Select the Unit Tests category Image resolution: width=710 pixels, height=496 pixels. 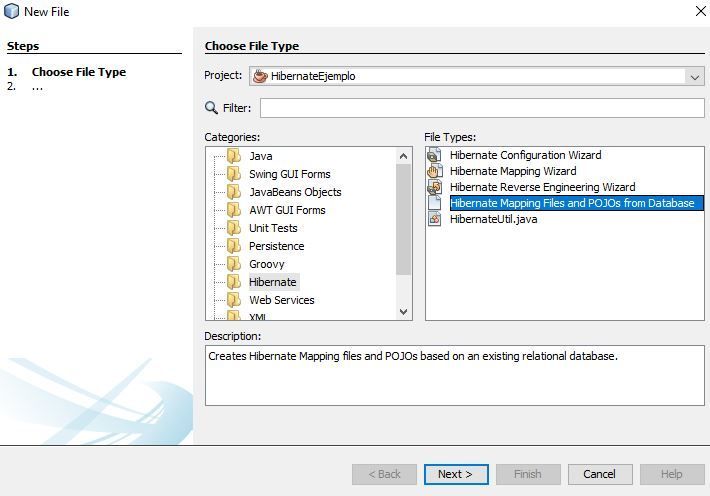(x=273, y=228)
